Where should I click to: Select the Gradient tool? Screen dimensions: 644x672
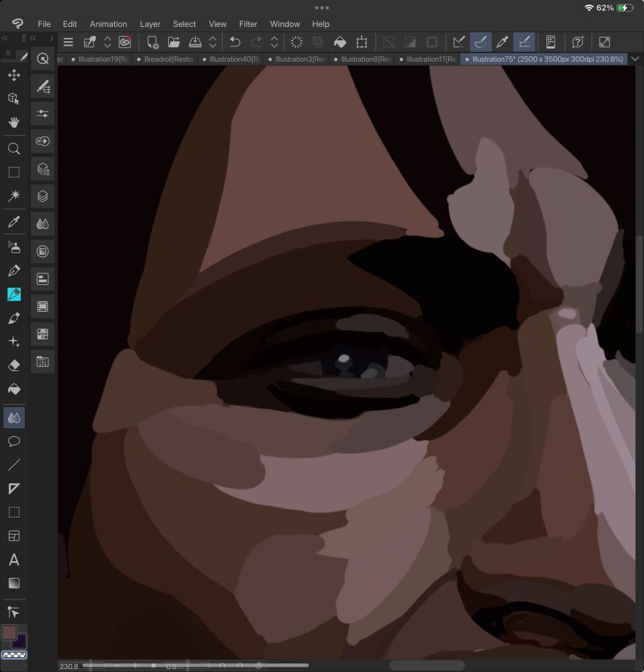[x=14, y=583]
